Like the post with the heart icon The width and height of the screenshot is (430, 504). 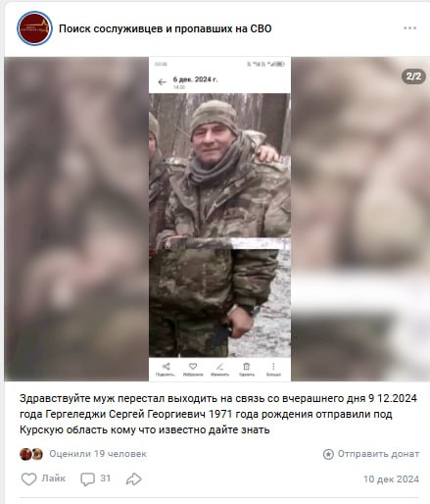[28, 479]
